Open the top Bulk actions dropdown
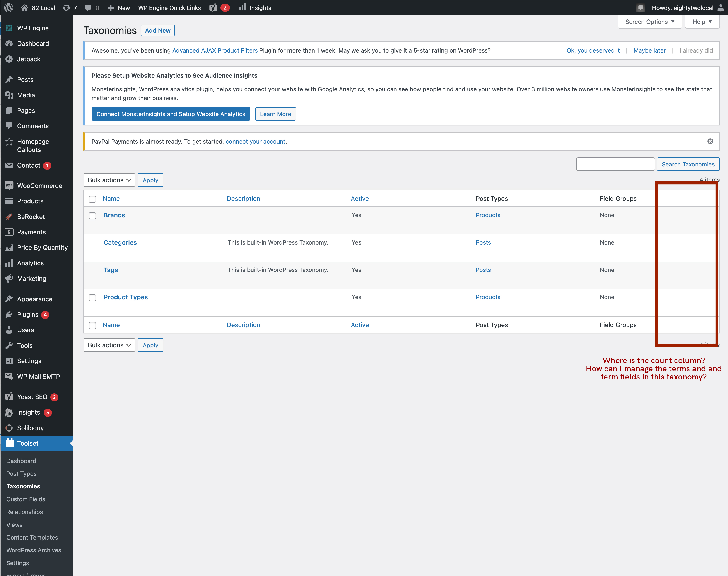The height and width of the screenshot is (576, 728). [x=109, y=180]
